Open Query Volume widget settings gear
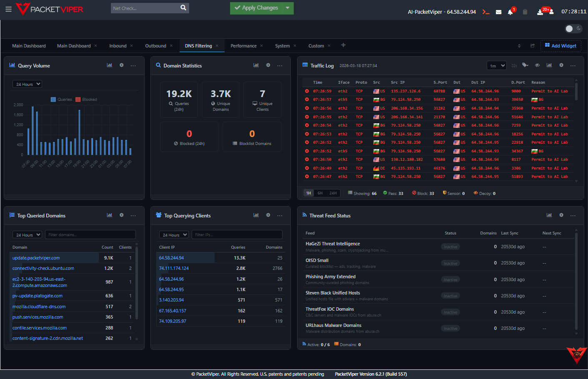This screenshot has width=588, height=379. [121, 65]
